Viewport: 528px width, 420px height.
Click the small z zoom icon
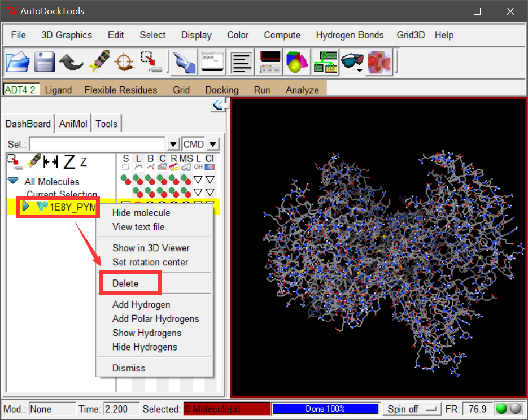[x=83, y=162]
